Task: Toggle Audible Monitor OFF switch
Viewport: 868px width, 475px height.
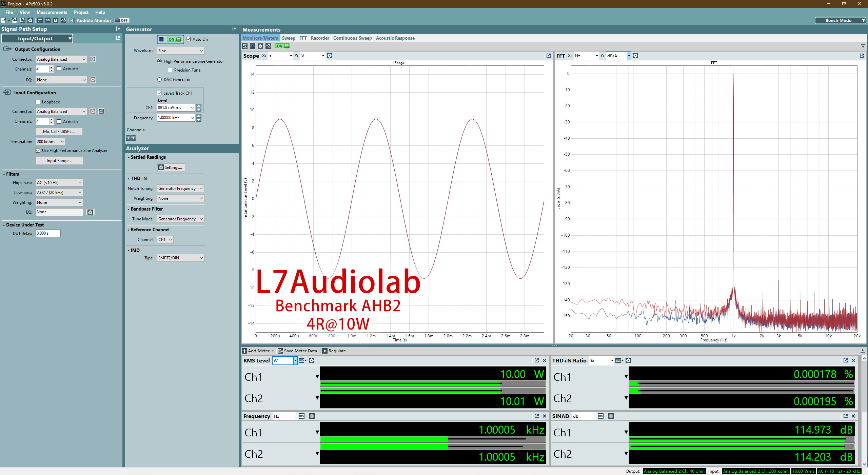Action: pos(122,20)
